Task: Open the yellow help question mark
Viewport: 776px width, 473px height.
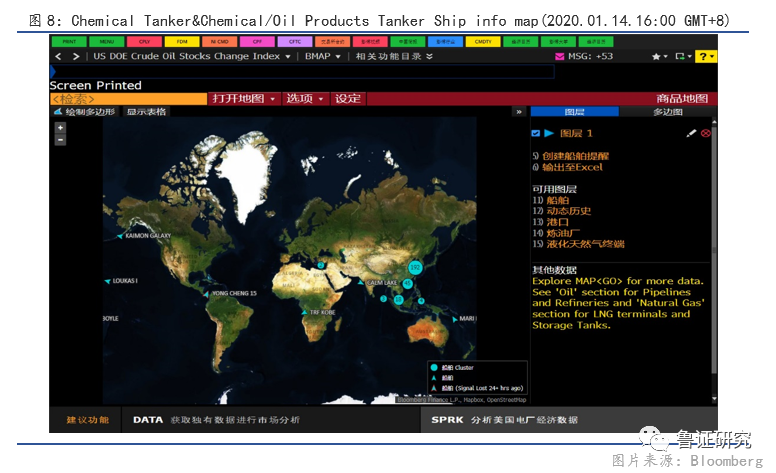Action: click(x=705, y=56)
